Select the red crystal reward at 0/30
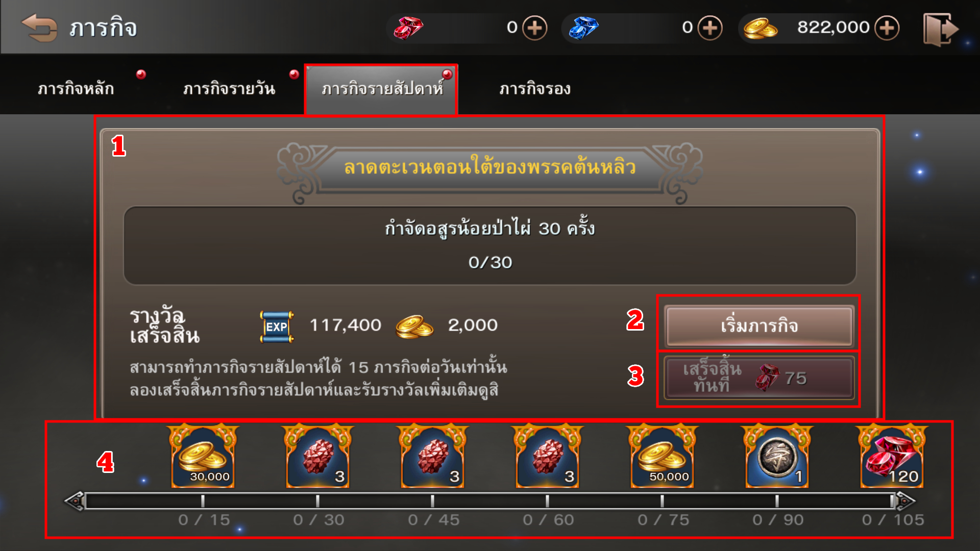The height and width of the screenshot is (551, 980). [318, 456]
